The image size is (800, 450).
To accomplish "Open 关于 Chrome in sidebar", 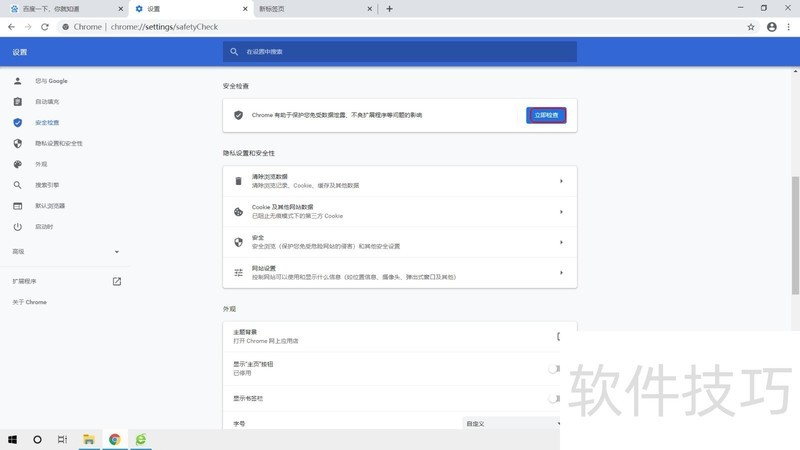I will (30, 302).
